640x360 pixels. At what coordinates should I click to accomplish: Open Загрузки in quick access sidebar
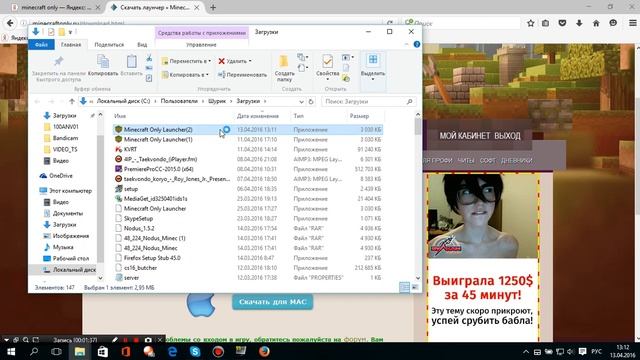[64, 116]
